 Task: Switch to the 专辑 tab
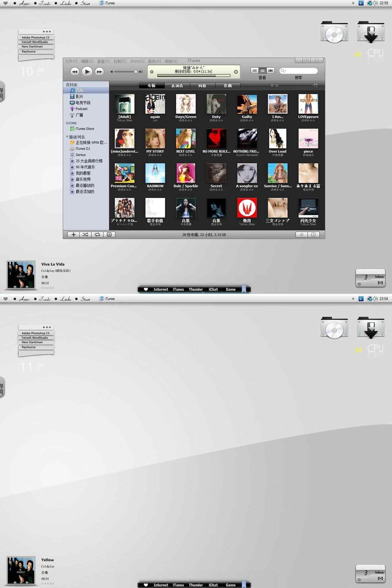152,85
